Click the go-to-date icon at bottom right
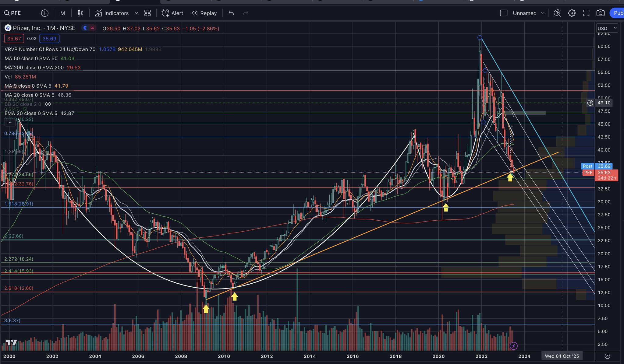624x364 pixels. point(607,356)
